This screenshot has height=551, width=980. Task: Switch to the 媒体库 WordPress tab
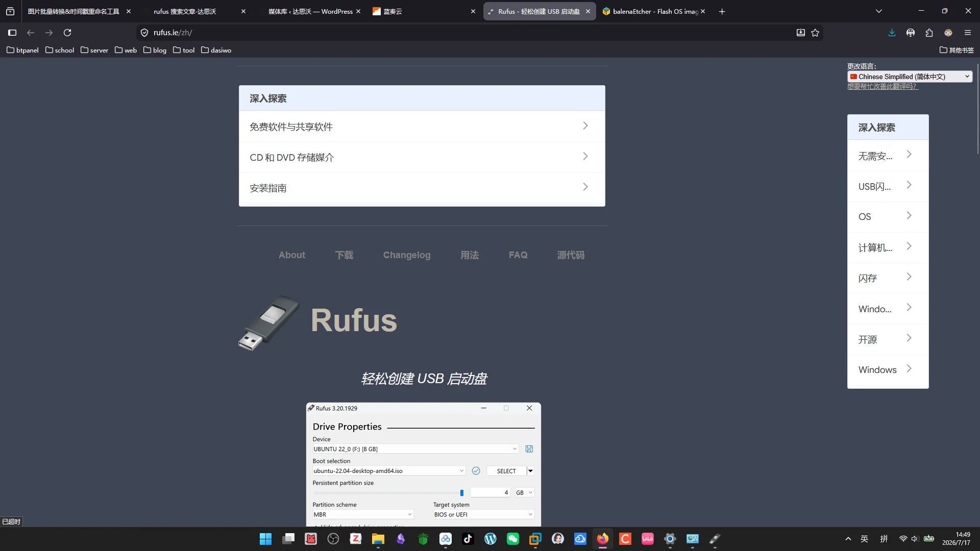tap(310, 11)
